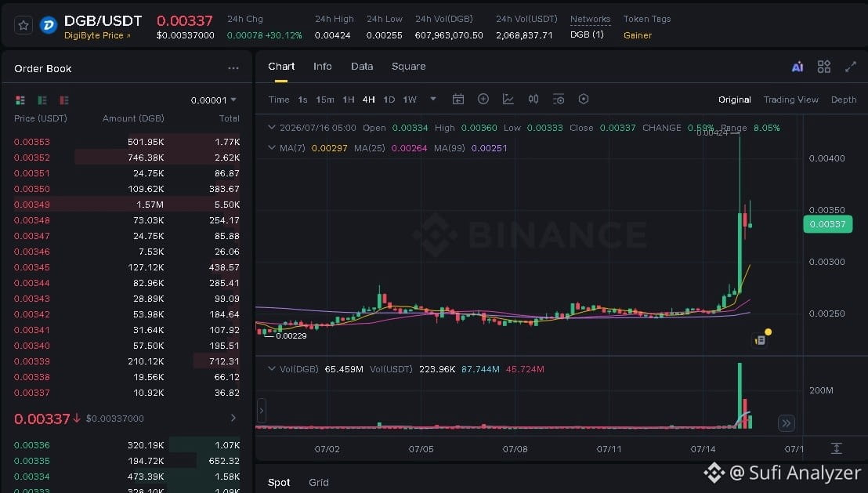Show both buy and sell orders view

(x=20, y=100)
